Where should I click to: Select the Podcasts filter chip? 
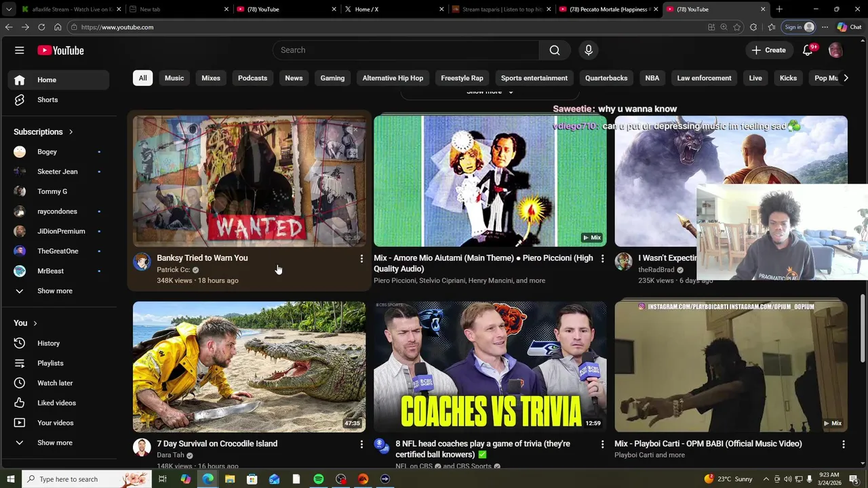[x=253, y=78]
